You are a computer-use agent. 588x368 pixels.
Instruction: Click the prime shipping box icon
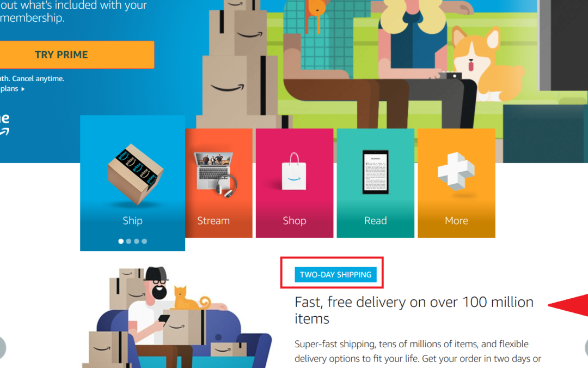[135, 174]
